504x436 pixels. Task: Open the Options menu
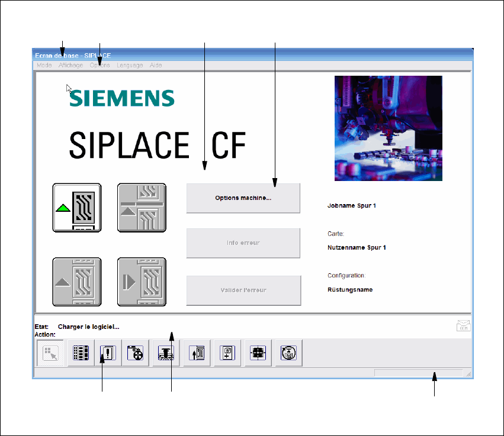click(99, 65)
